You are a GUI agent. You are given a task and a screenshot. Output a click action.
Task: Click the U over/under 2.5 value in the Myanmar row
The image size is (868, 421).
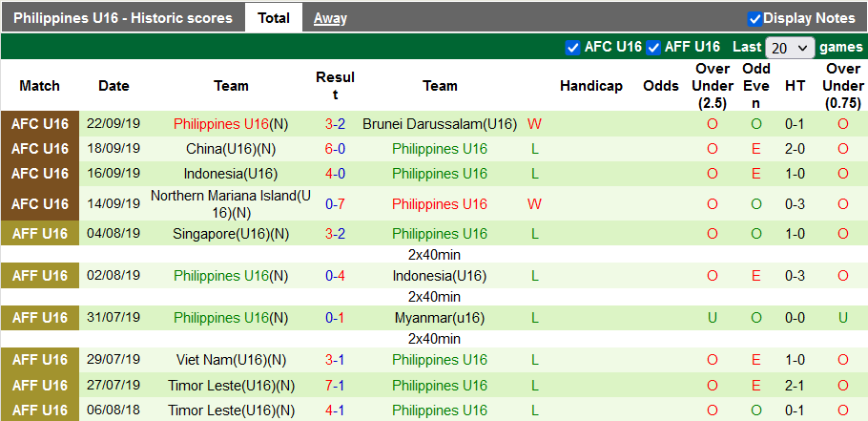pyautogui.click(x=712, y=318)
